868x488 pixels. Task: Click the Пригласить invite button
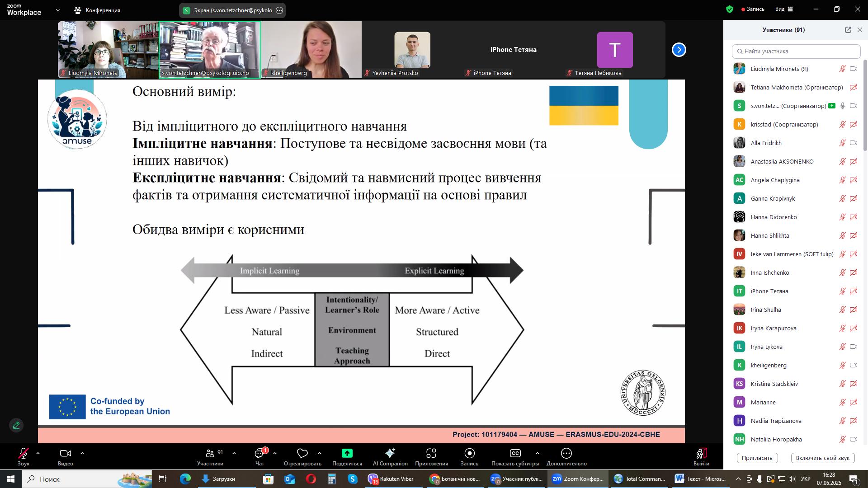(757, 458)
